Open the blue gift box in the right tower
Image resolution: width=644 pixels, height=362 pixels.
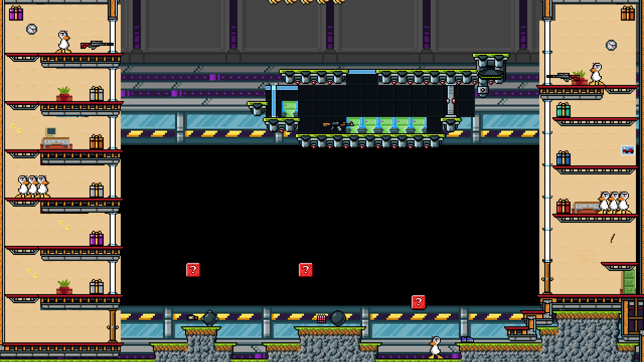[563, 158]
